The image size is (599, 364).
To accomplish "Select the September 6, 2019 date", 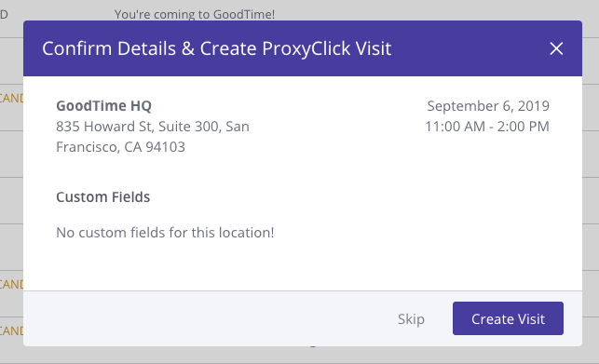I will pos(488,106).
